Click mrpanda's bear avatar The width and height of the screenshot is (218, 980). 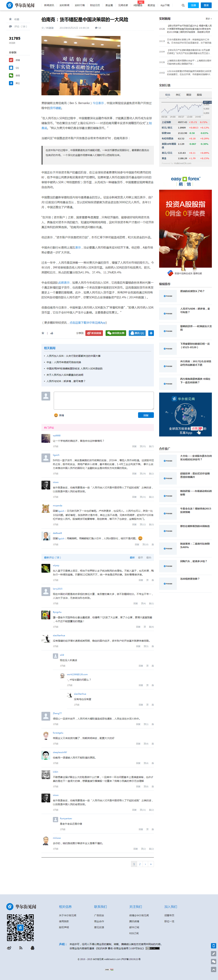(46, 508)
